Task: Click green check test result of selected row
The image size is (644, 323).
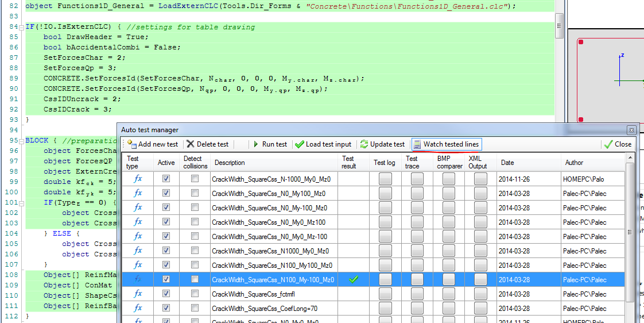Action: click(353, 280)
